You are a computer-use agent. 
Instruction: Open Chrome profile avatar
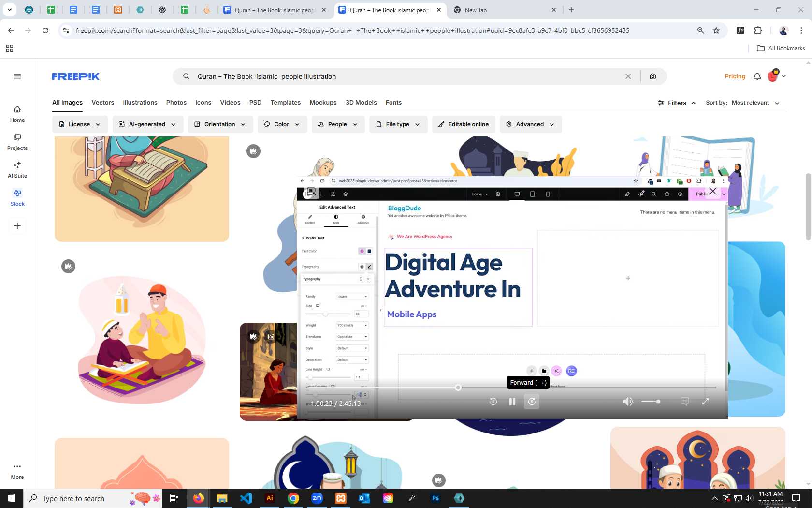(783, 30)
